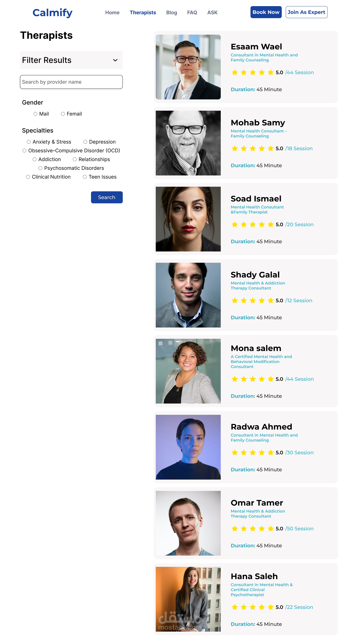The image size is (360, 644).
Task: Select the Anxiety & Stress specialty
Action: coord(29,142)
